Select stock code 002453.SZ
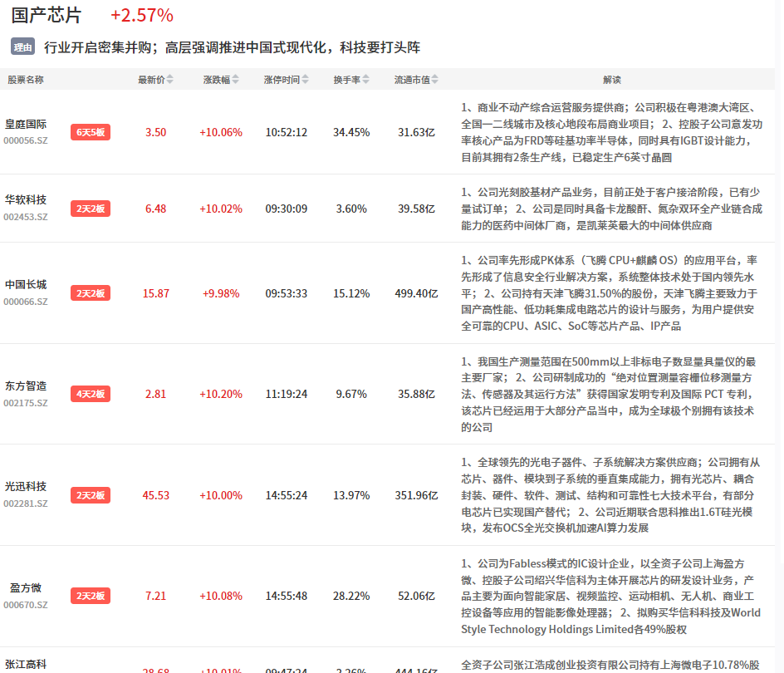Image resolution: width=784 pixels, height=673 pixels. click(26, 217)
